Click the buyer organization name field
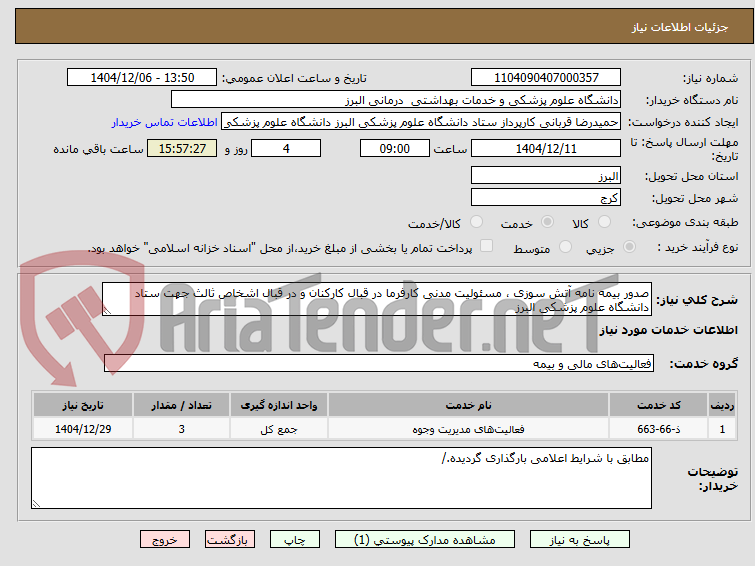 (x=396, y=100)
